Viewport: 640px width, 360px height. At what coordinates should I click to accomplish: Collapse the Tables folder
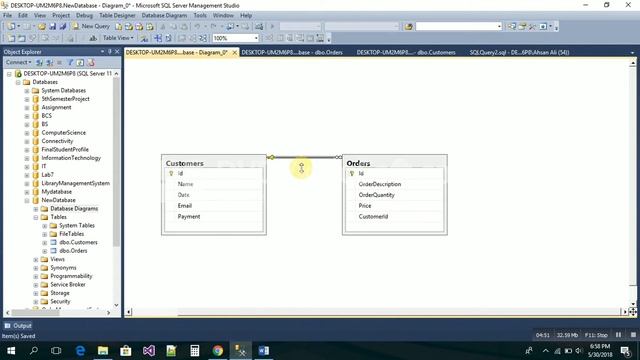click(36, 217)
